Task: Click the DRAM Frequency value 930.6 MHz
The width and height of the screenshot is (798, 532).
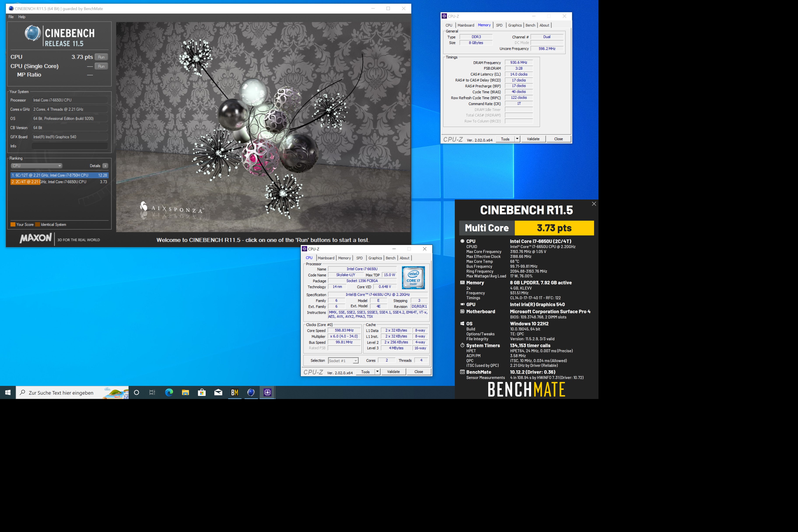Action: point(518,62)
